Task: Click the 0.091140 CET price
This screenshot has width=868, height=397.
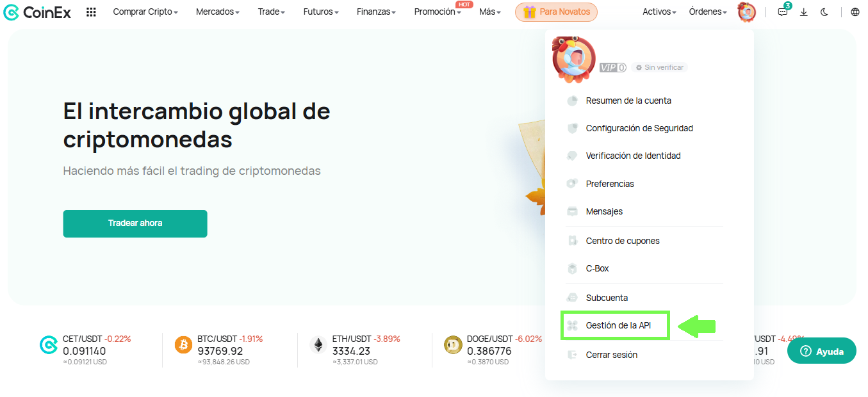Action: pos(85,351)
